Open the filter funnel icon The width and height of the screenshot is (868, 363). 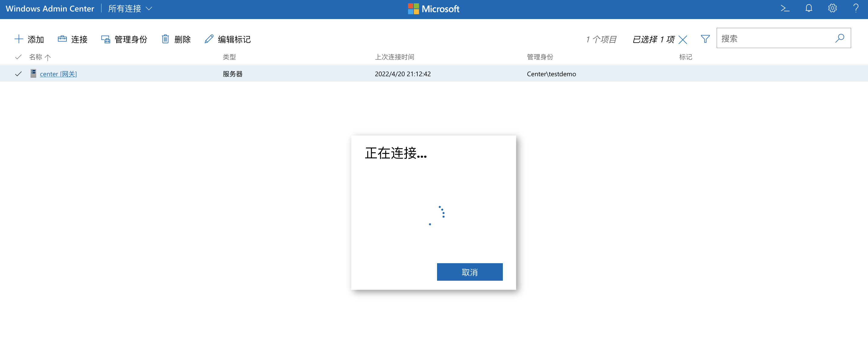tap(705, 39)
